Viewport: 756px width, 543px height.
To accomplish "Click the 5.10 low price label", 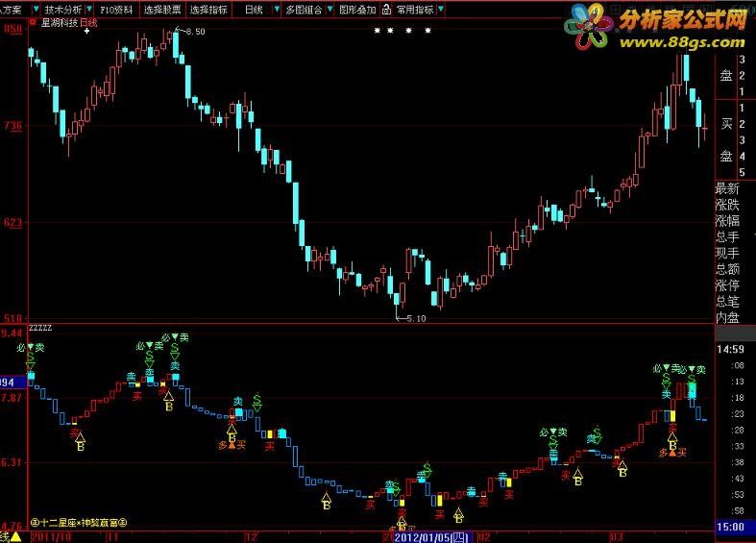I will tap(416, 319).
